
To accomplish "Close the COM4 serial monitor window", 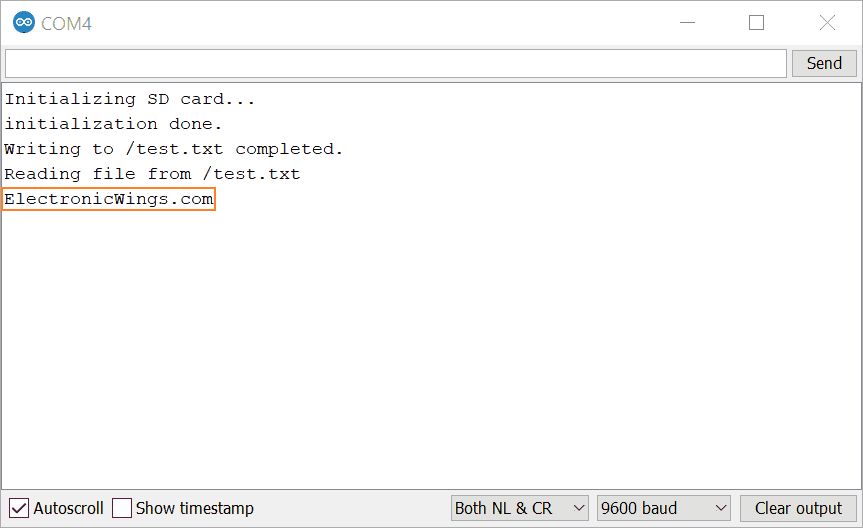I will tap(827, 23).
